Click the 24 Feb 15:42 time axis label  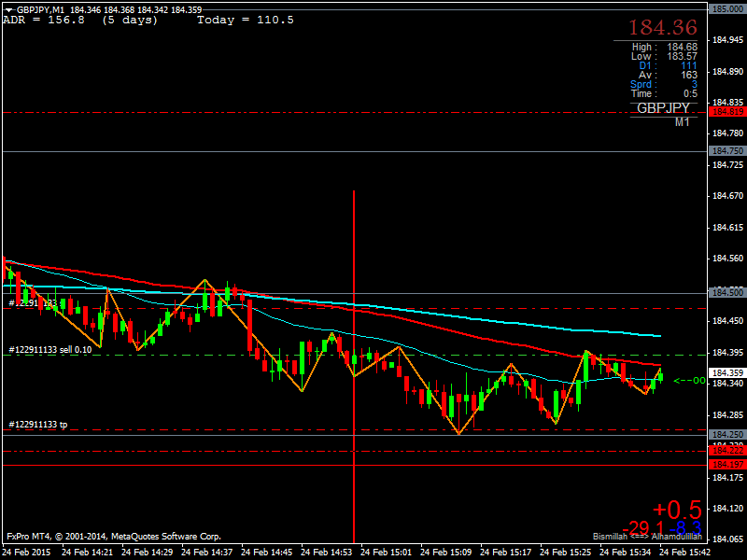pos(685,553)
